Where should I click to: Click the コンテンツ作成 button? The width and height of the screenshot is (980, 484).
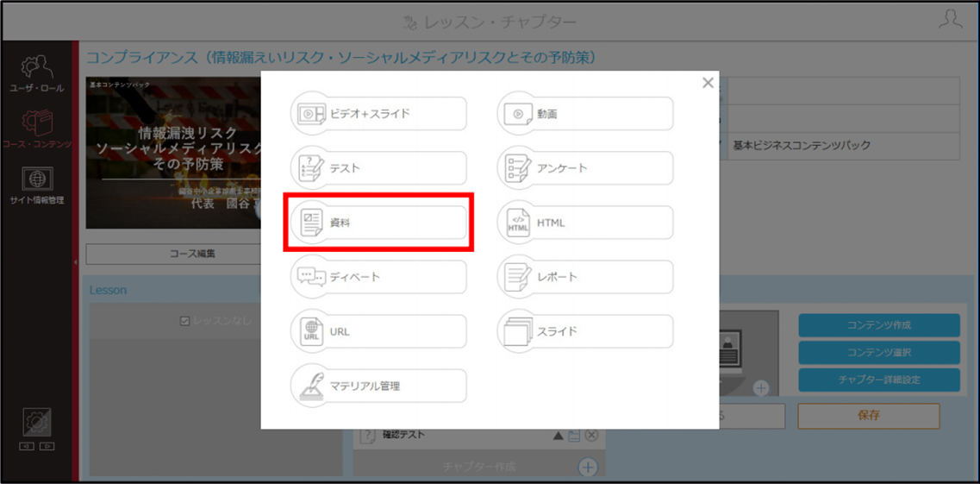tap(879, 325)
